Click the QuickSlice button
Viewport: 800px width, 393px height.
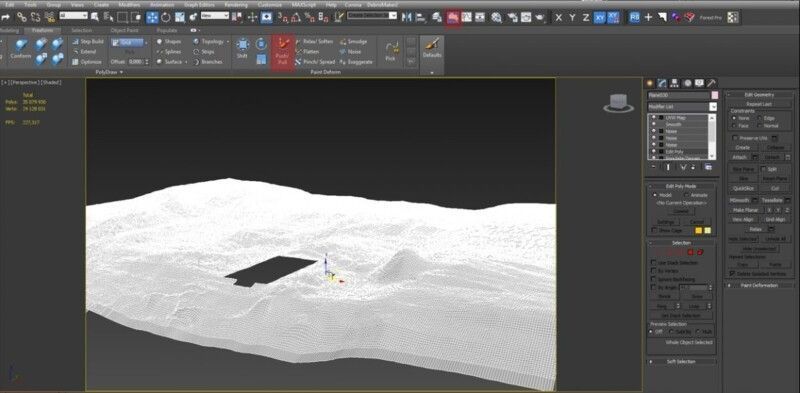743,188
